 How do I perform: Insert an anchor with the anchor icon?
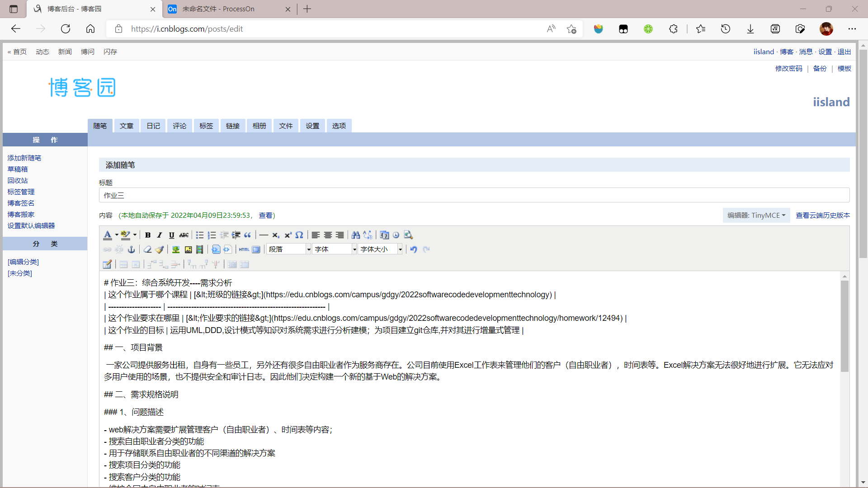click(x=131, y=249)
